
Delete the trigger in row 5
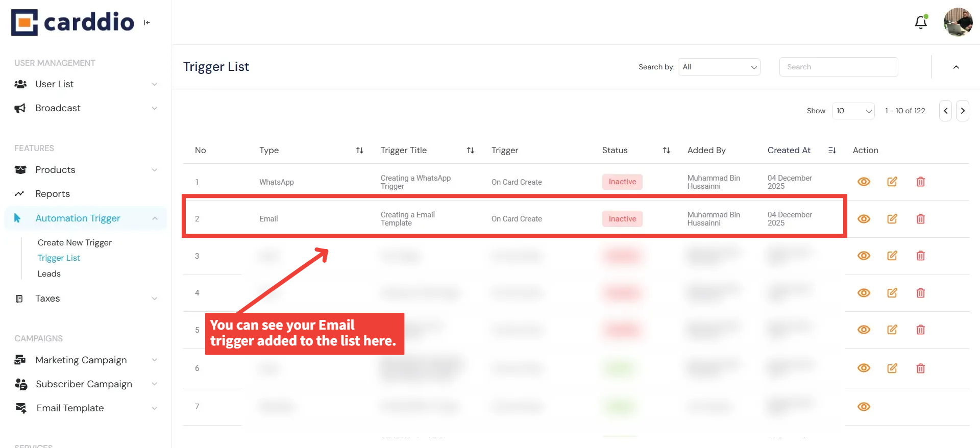pyautogui.click(x=921, y=330)
